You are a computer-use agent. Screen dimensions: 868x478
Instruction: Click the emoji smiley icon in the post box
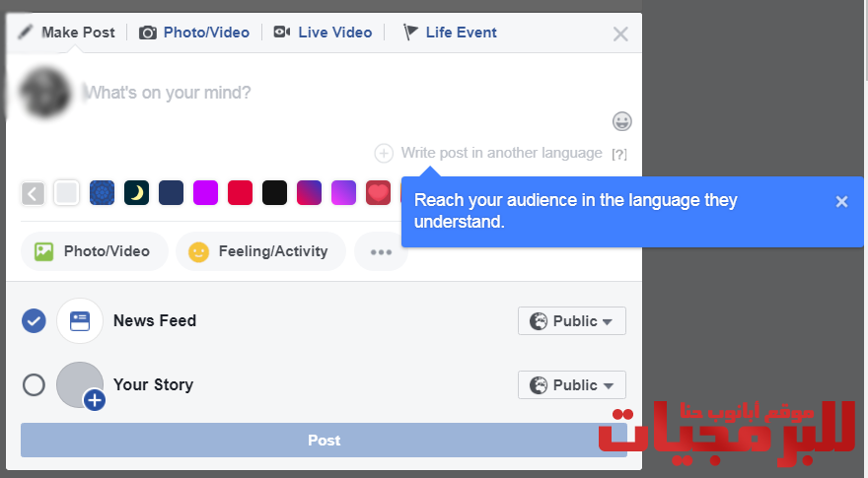click(621, 121)
